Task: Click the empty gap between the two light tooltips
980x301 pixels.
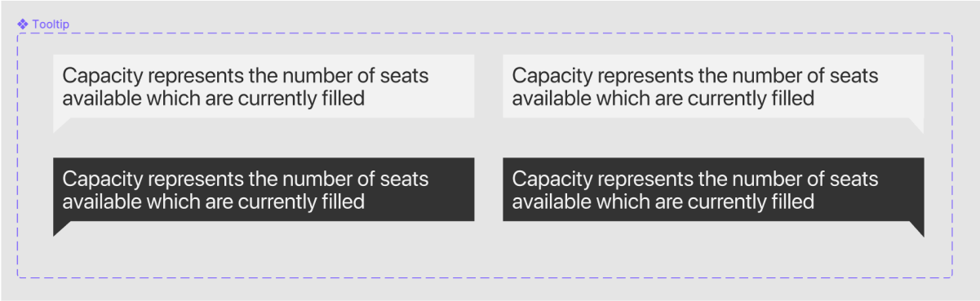Action: 488,93
